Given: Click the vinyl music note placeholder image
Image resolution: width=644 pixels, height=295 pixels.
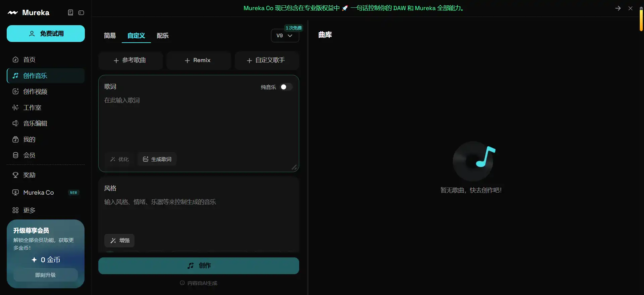Looking at the screenshot, I should pyautogui.click(x=474, y=161).
